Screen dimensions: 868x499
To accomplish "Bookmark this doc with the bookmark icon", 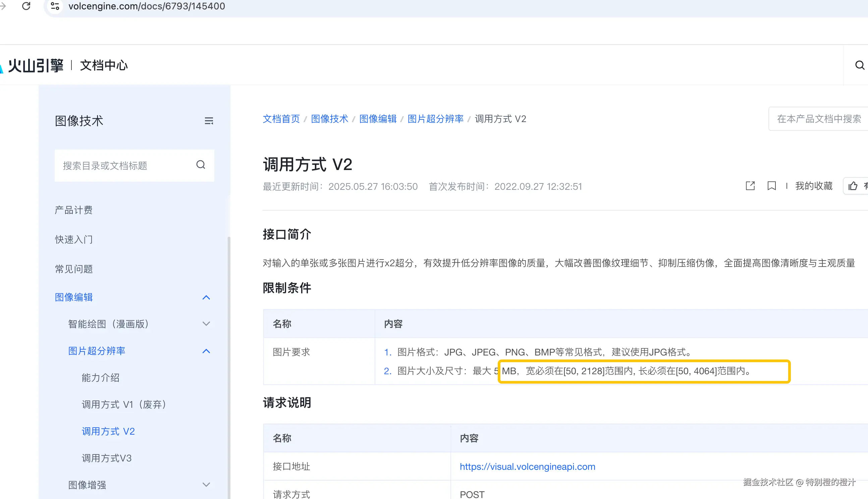I will point(771,186).
